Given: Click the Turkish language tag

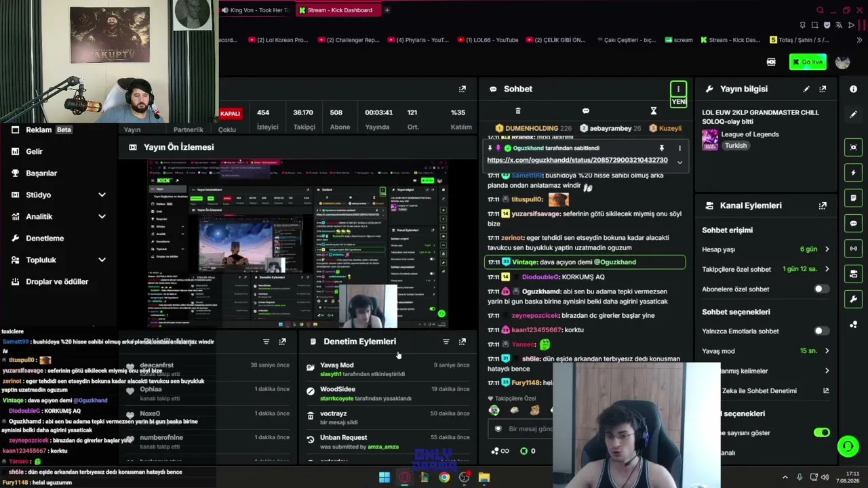Looking at the screenshot, I should 735,146.
